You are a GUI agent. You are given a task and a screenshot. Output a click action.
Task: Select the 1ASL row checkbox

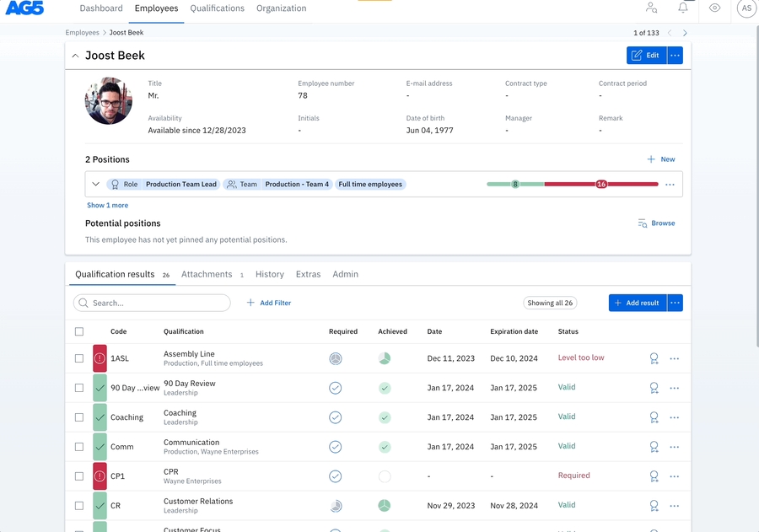click(x=79, y=358)
